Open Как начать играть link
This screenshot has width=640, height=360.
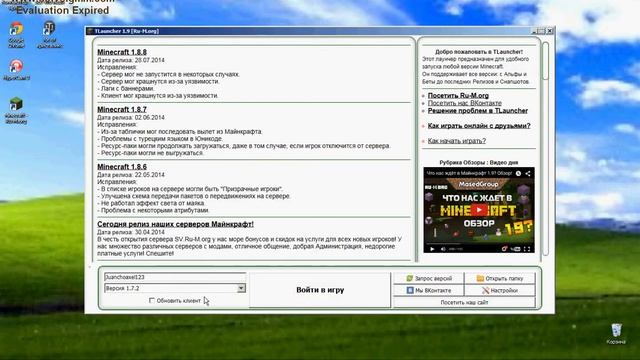pos(457,141)
